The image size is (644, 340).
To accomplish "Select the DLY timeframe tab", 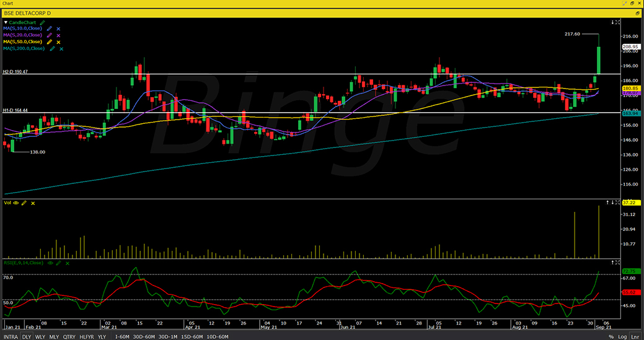I will coord(26,337).
